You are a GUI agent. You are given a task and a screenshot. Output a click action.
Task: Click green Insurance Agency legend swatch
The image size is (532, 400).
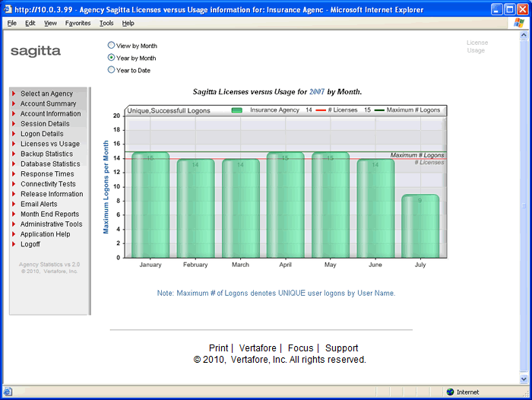pos(237,110)
